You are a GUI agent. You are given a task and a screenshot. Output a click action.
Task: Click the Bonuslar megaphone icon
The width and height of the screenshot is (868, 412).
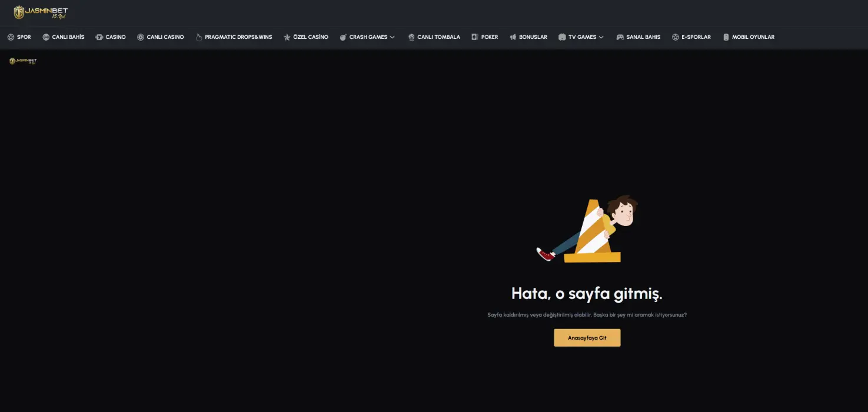coord(513,37)
